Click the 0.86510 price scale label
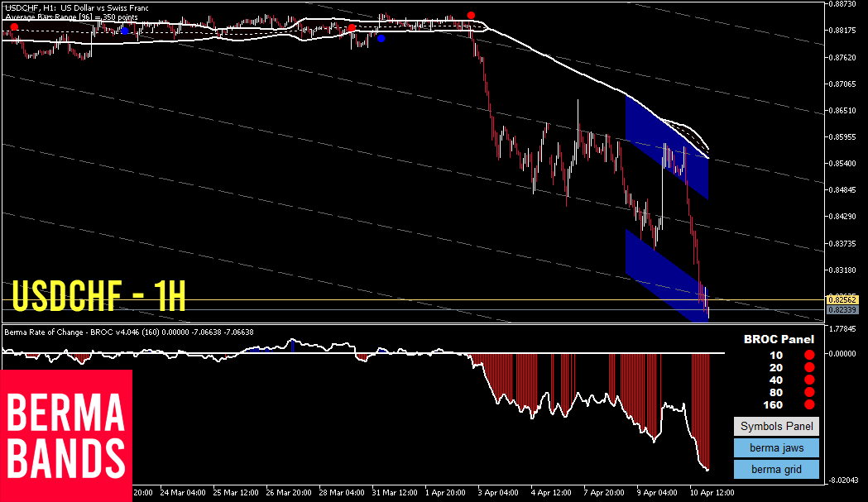 [842, 111]
